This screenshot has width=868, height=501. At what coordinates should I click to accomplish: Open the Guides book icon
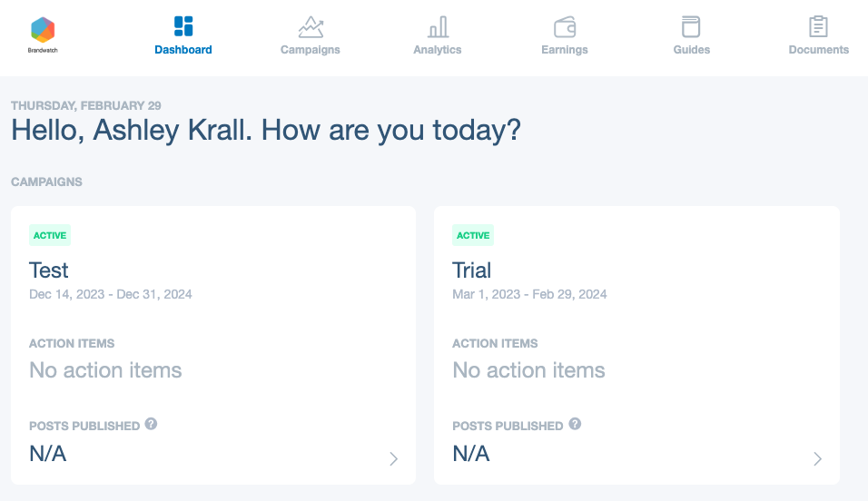pyautogui.click(x=691, y=26)
